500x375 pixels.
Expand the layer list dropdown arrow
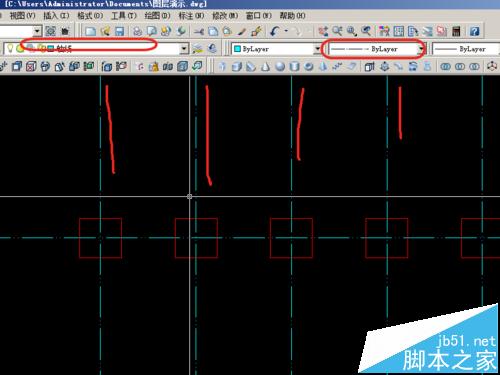tap(184, 49)
